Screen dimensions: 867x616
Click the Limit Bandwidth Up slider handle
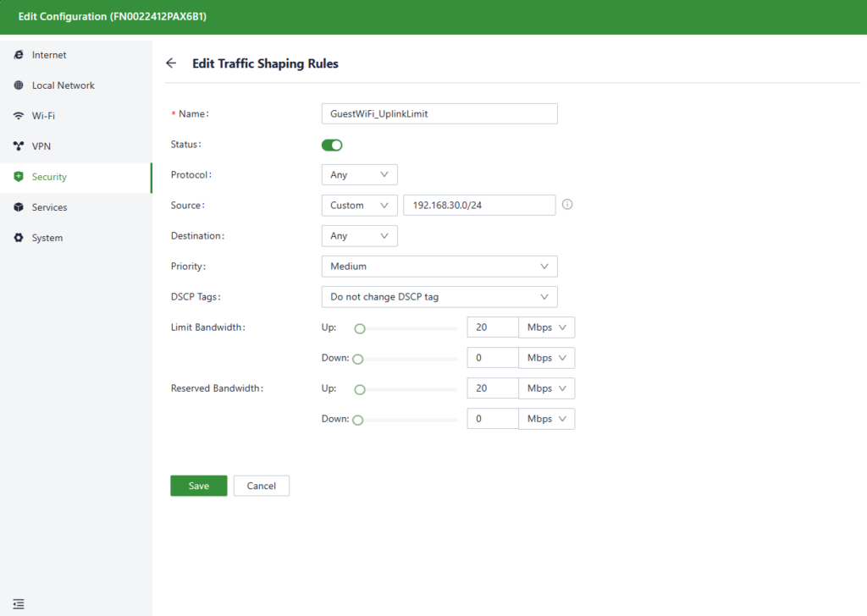pyautogui.click(x=360, y=328)
